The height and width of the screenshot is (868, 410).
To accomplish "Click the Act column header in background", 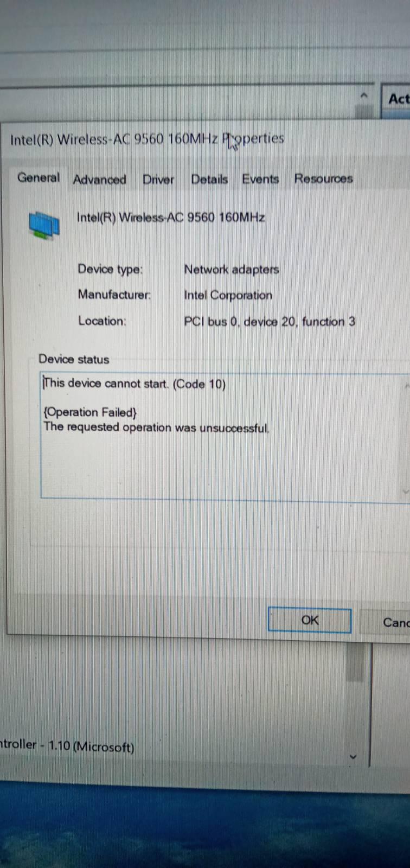I will (397, 99).
